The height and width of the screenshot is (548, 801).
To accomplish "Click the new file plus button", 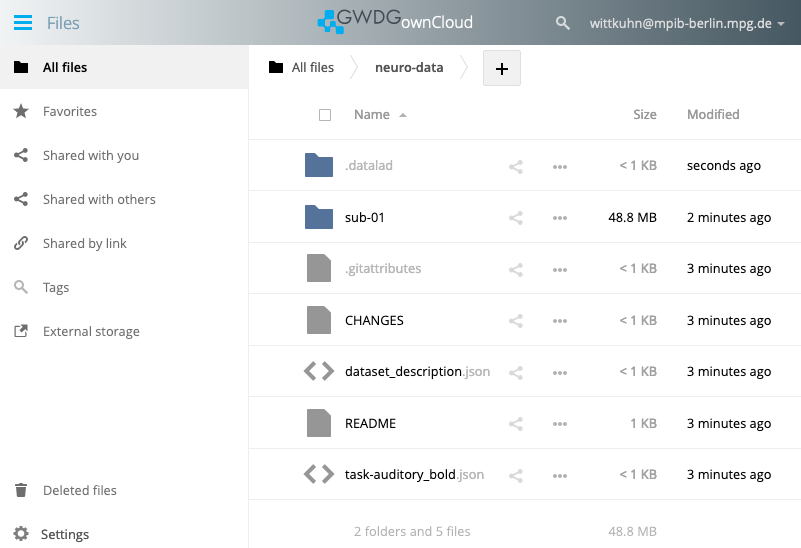I will coord(502,68).
